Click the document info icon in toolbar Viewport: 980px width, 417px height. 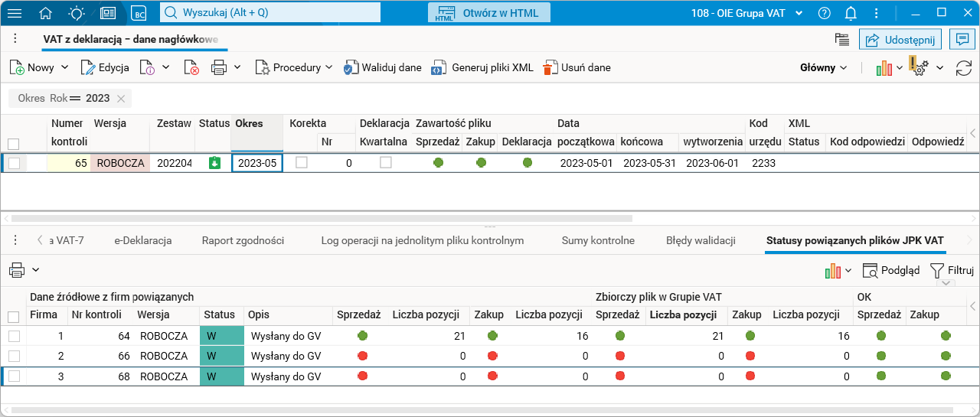click(147, 67)
